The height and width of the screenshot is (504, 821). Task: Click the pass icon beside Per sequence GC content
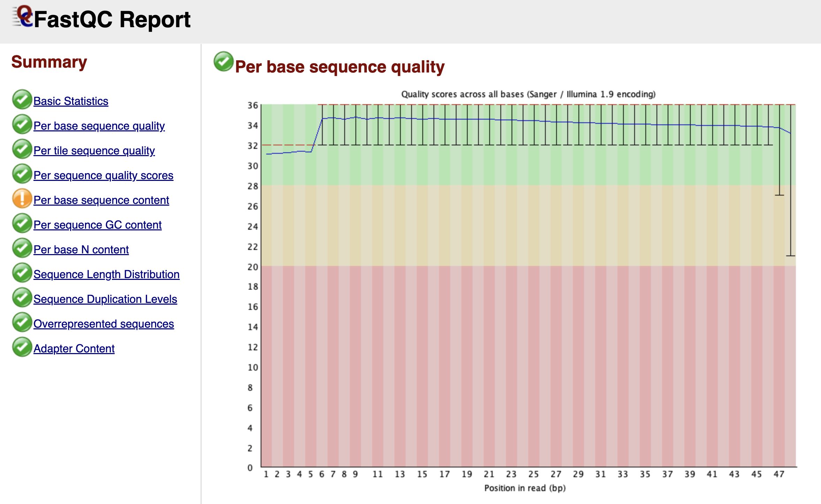tap(22, 224)
